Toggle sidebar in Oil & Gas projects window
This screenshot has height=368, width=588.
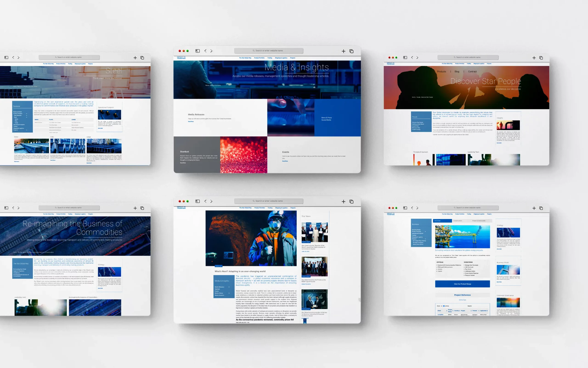(x=405, y=208)
